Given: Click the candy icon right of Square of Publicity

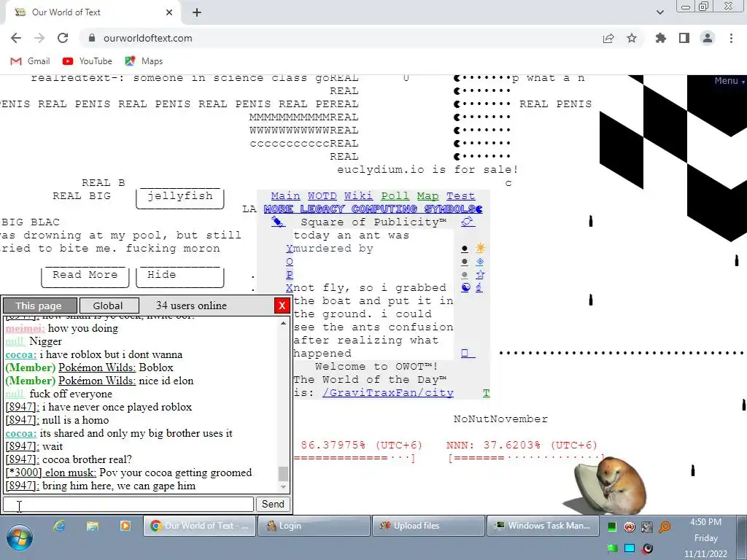Looking at the screenshot, I should (x=468, y=222).
